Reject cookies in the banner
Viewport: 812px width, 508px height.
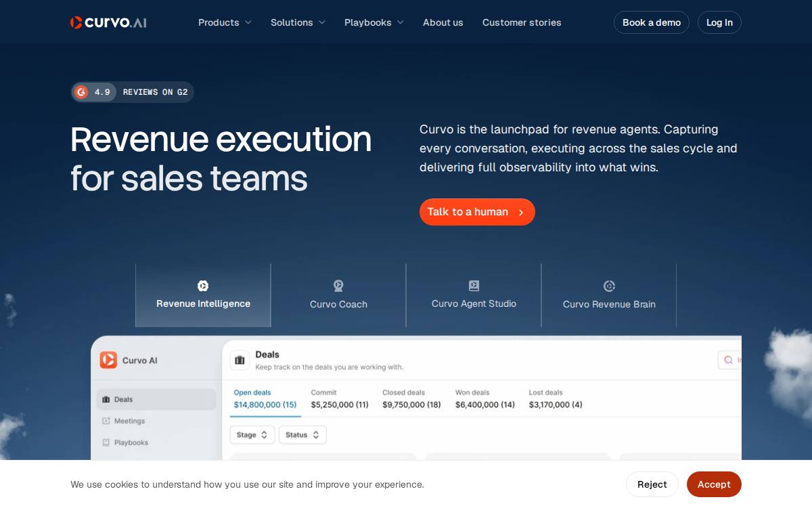pos(652,484)
